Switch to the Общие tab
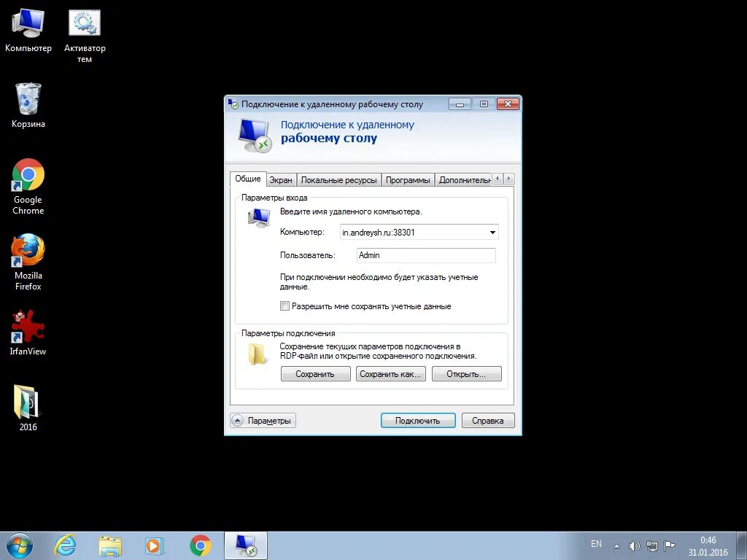The height and width of the screenshot is (560, 747). pyautogui.click(x=248, y=179)
